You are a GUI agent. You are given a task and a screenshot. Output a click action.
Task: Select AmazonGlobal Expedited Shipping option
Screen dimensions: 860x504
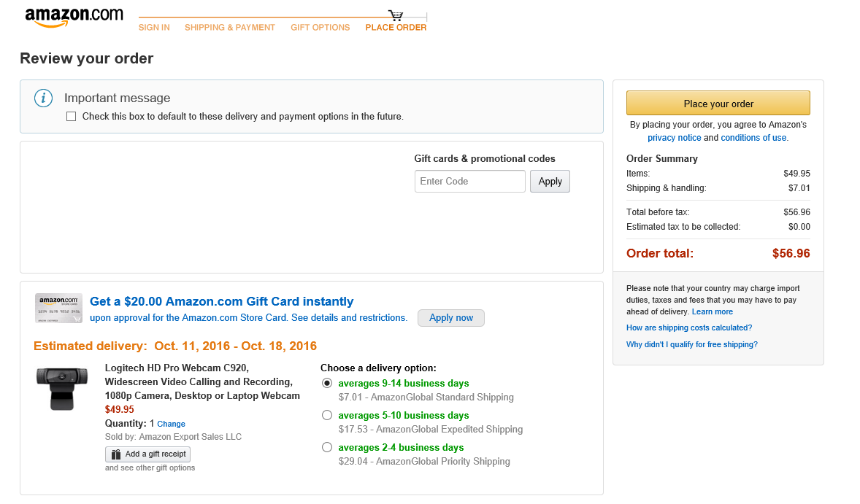tap(327, 416)
